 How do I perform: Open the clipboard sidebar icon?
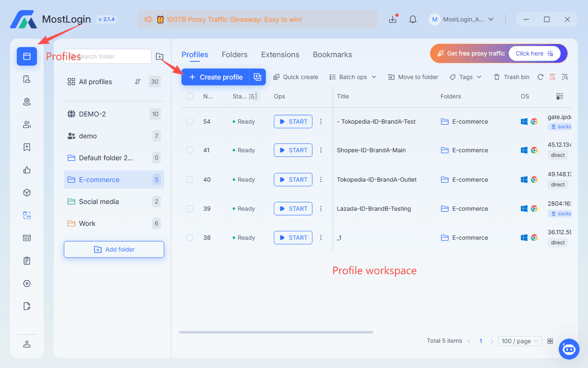[x=27, y=261]
